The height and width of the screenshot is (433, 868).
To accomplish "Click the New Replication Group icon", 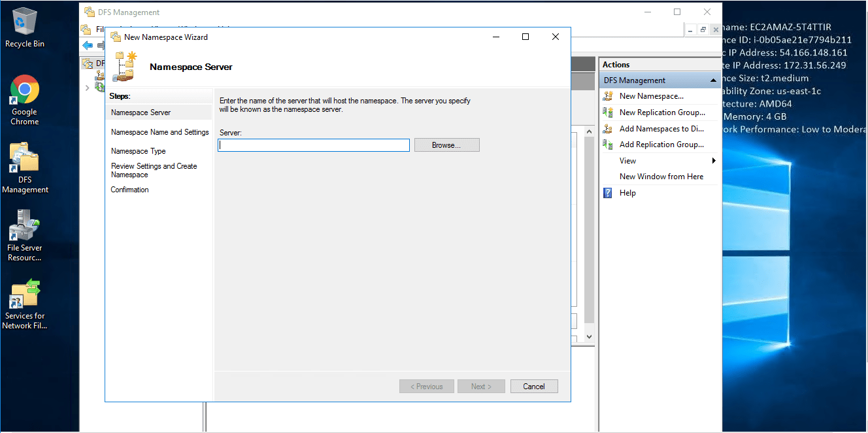I will 608,113.
